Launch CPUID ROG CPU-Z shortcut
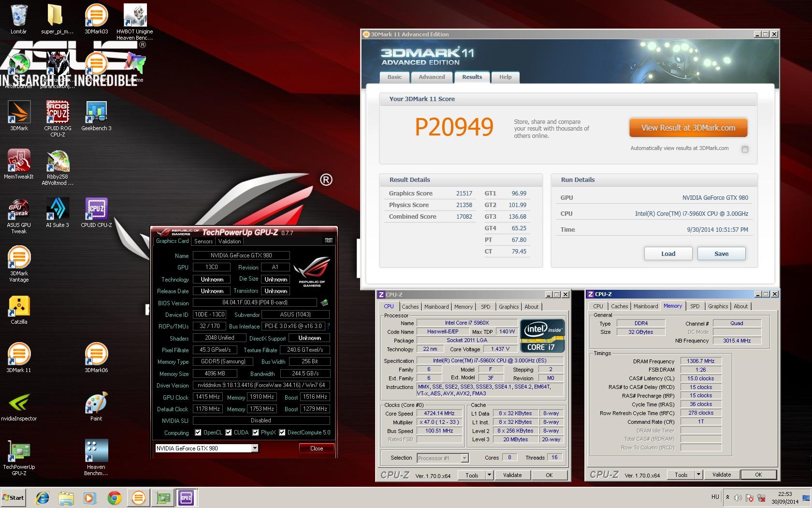This screenshot has height=508, width=812. 58,119
